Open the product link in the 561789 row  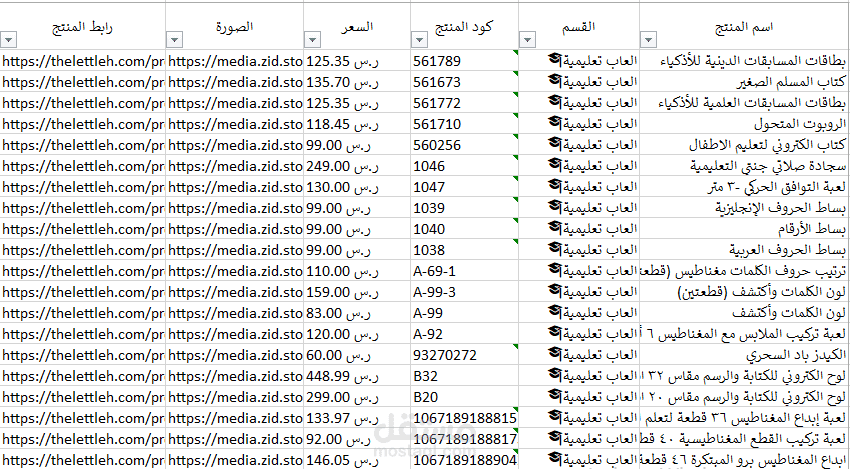(82, 61)
